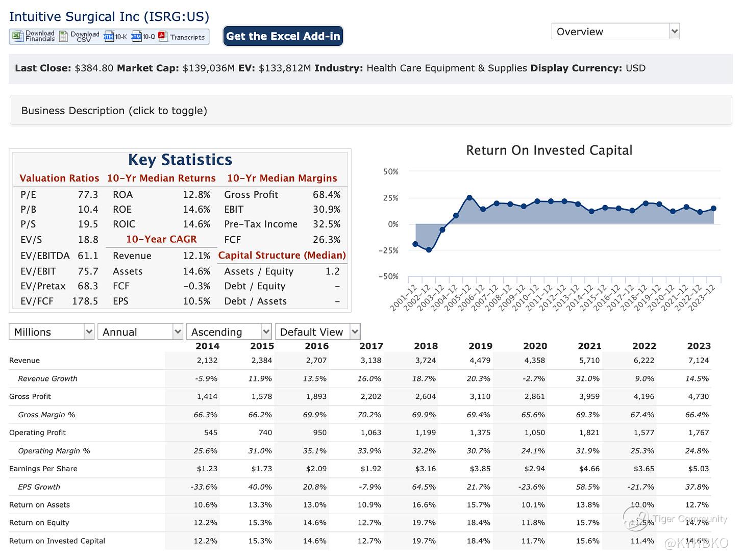Viewport: 743px width, 560px height.
Task: Click the Excel Download Financials icon
Action: [18, 36]
